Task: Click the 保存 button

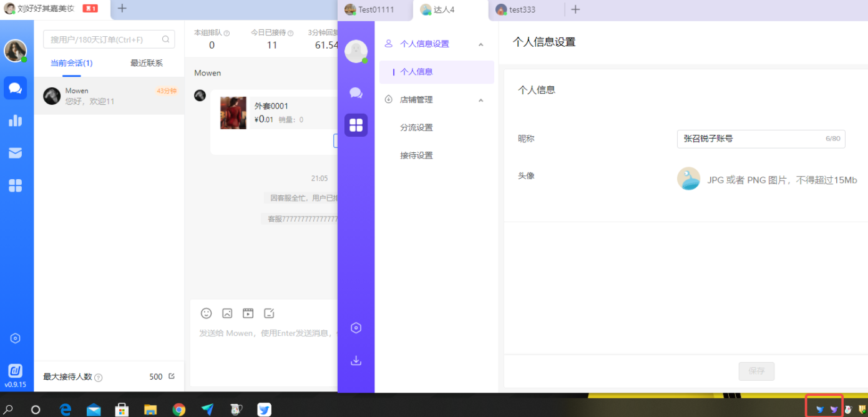Action: 756,371
